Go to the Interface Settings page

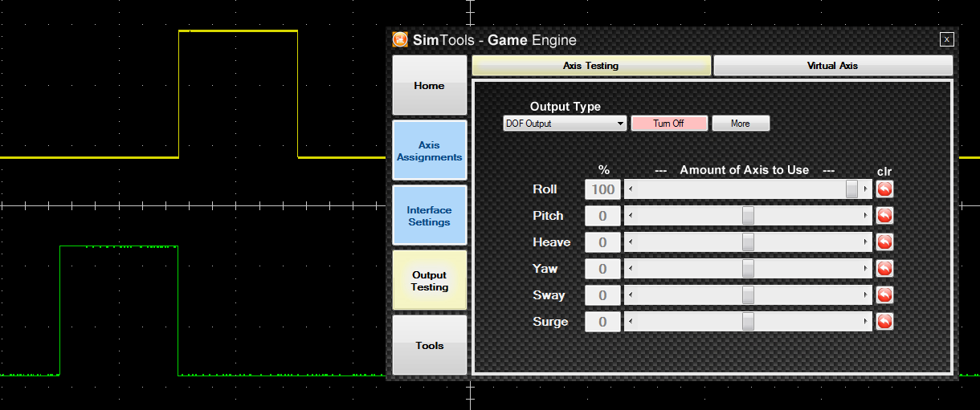click(x=429, y=216)
